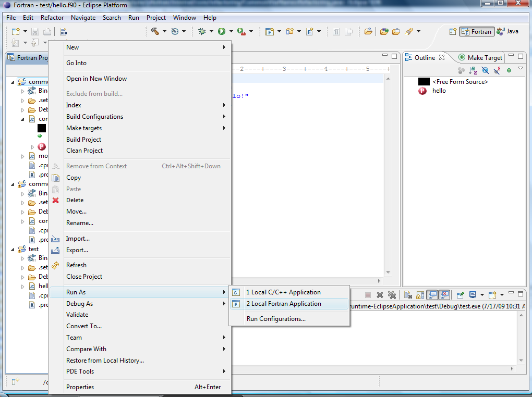Open the Project menu
Viewport: 532px width, 397px height.
(156, 18)
